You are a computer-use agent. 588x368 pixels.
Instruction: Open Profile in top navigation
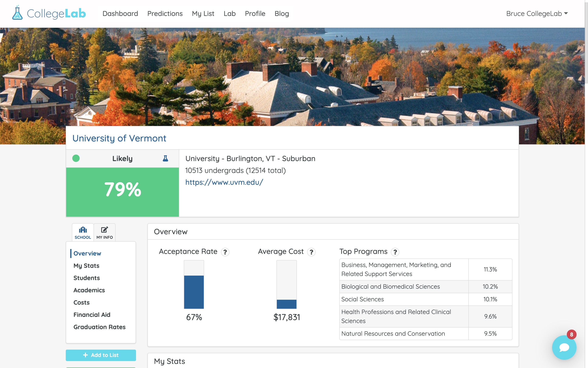pyautogui.click(x=255, y=14)
